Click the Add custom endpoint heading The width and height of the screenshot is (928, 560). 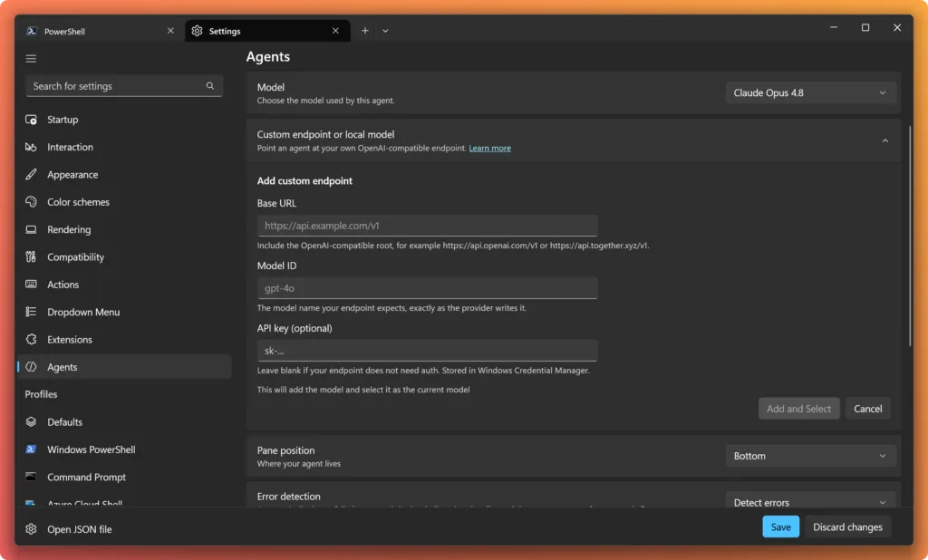[x=304, y=180]
